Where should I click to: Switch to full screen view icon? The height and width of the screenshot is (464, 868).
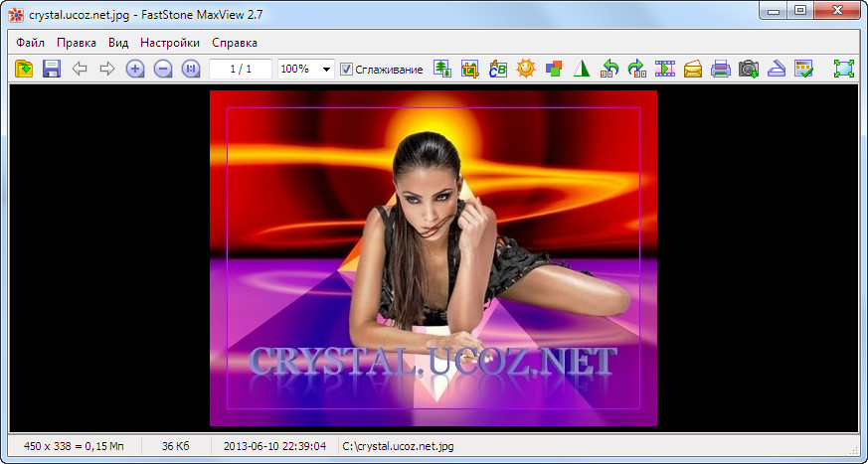click(844, 69)
